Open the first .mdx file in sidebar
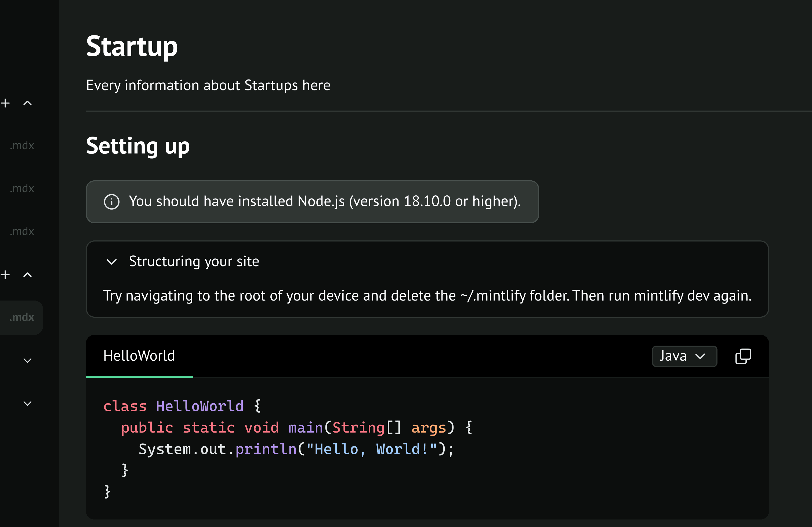The height and width of the screenshot is (527, 812). (x=22, y=145)
